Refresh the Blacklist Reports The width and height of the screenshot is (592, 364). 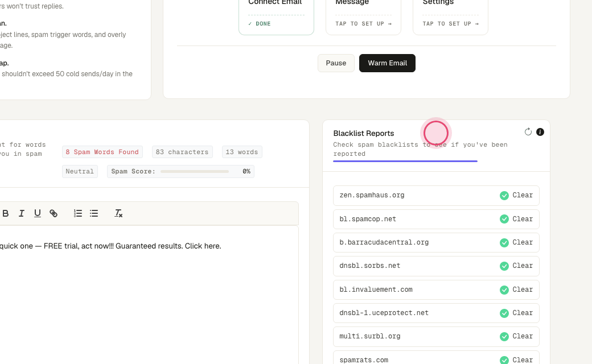click(x=528, y=131)
